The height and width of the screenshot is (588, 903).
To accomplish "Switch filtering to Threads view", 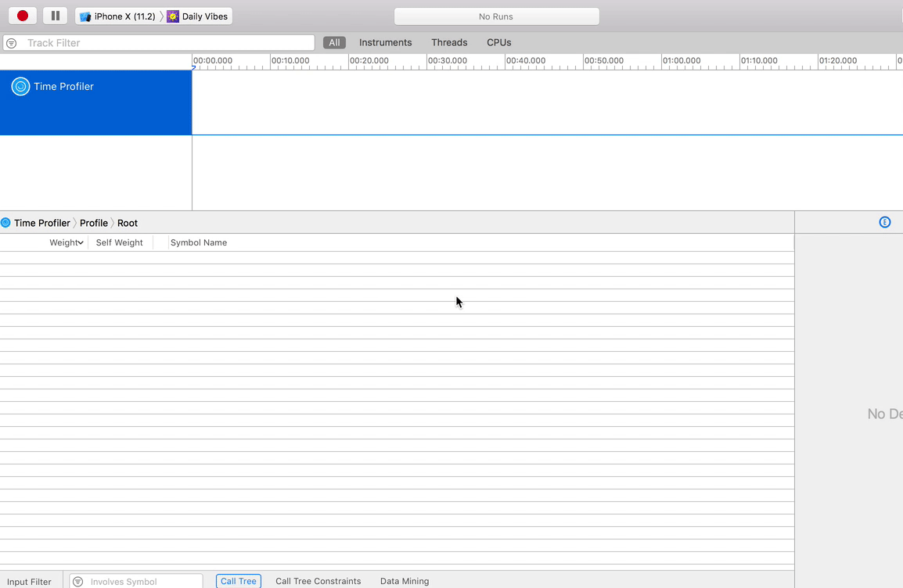I will [448, 42].
